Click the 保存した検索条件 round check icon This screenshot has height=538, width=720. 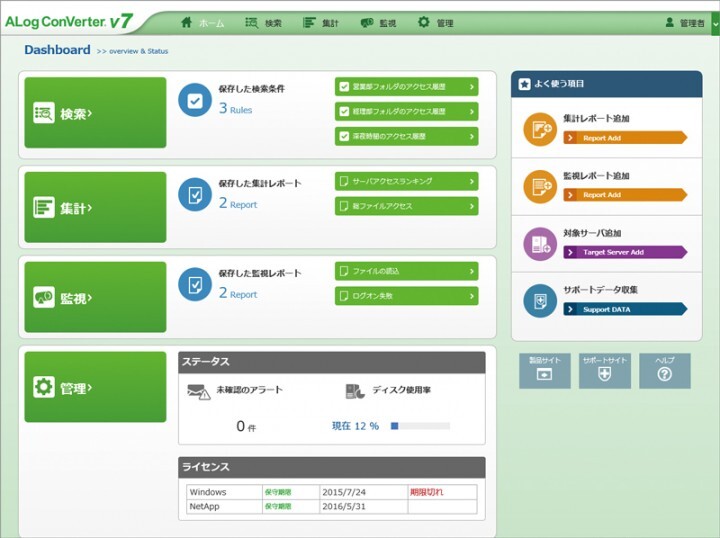[x=195, y=100]
